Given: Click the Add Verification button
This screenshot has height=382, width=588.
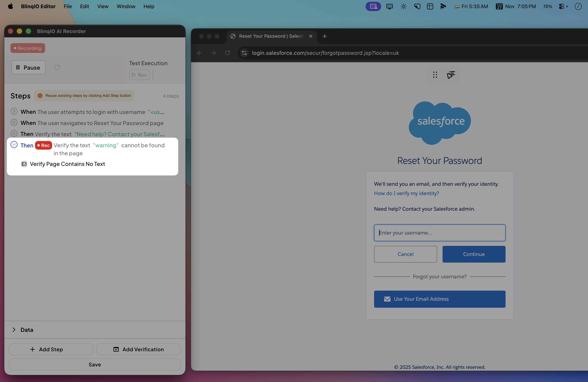Looking at the screenshot, I should coord(138,349).
